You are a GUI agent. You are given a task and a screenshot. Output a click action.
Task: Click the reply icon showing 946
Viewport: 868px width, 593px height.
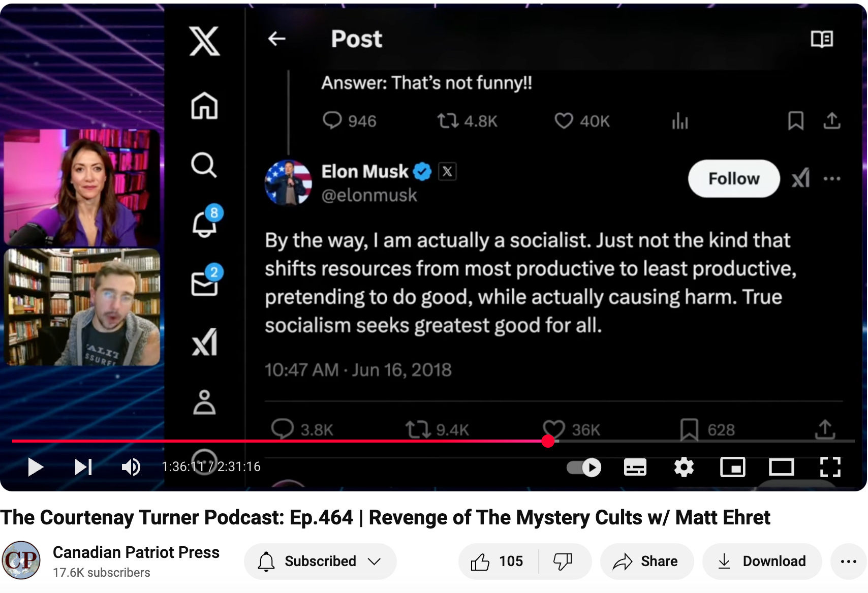(332, 121)
